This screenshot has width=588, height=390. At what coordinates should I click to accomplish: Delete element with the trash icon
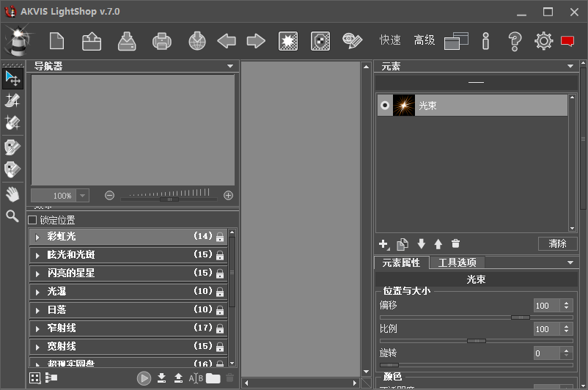click(455, 243)
